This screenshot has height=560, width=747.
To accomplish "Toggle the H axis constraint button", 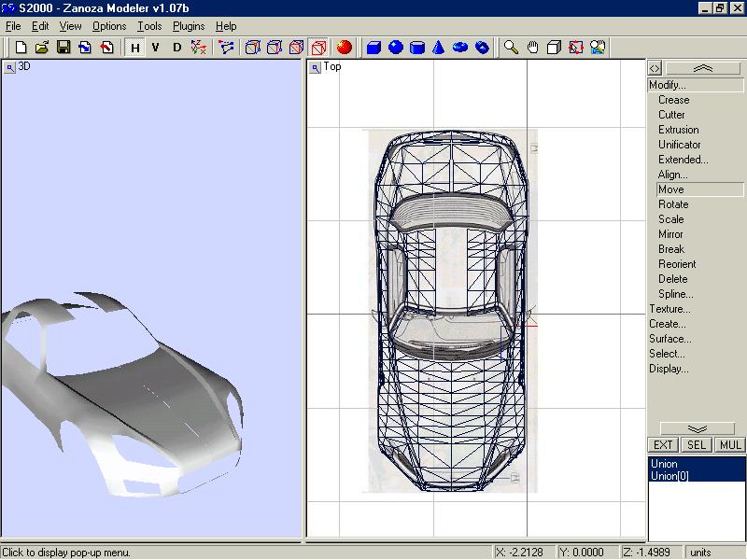I will pyautogui.click(x=135, y=47).
